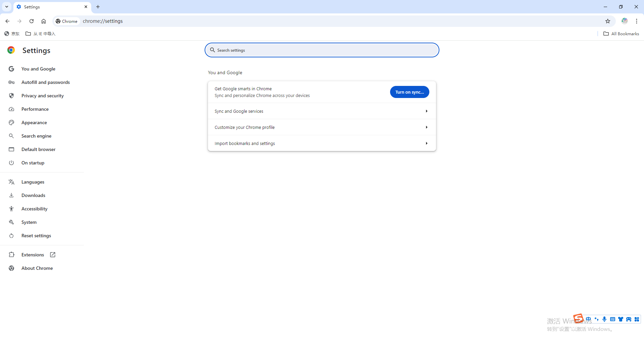
Task: Open Languages settings
Action: tap(33, 182)
